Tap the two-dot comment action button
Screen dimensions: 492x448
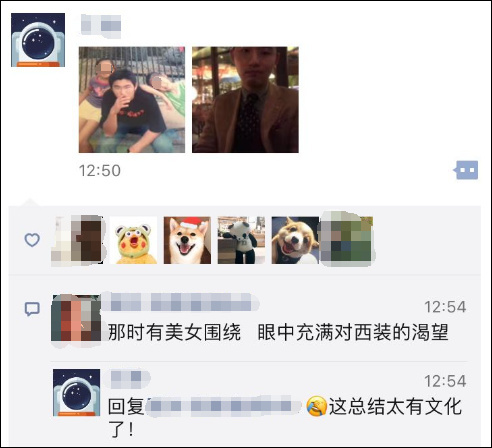[466, 170]
